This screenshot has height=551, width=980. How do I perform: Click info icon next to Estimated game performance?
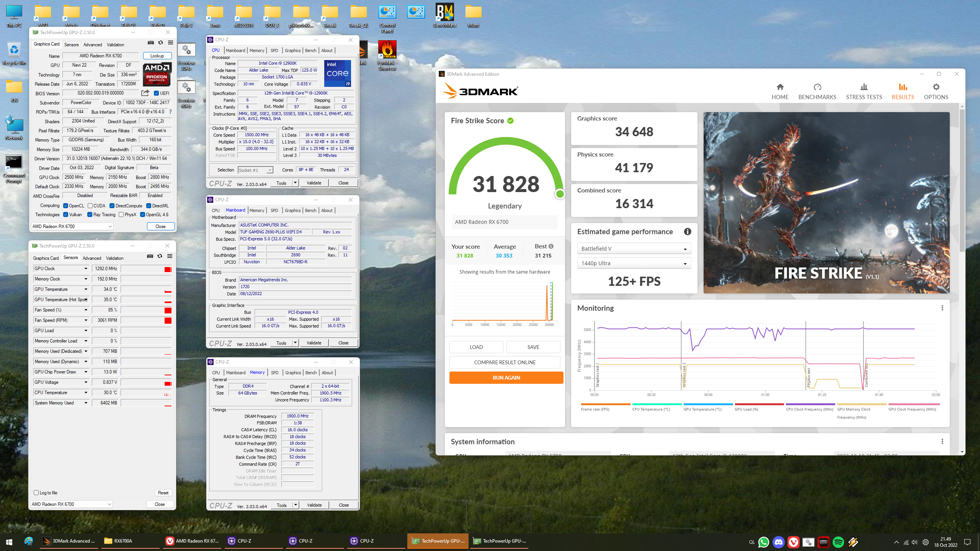point(688,231)
